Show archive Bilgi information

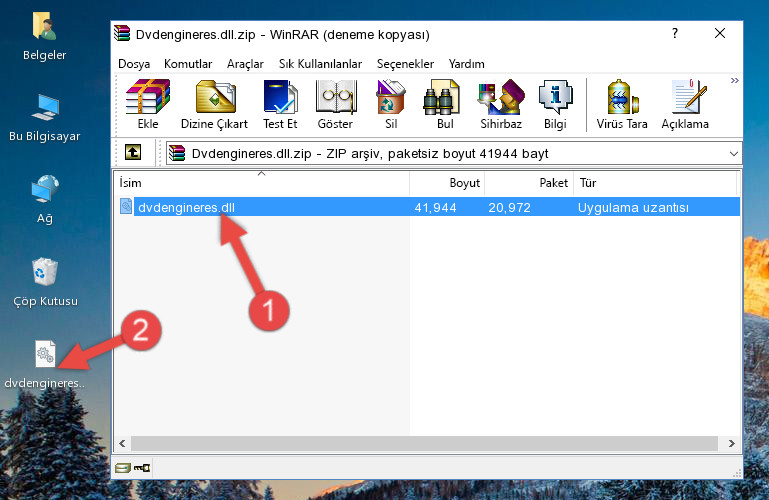pyautogui.click(x=555, y=104)
